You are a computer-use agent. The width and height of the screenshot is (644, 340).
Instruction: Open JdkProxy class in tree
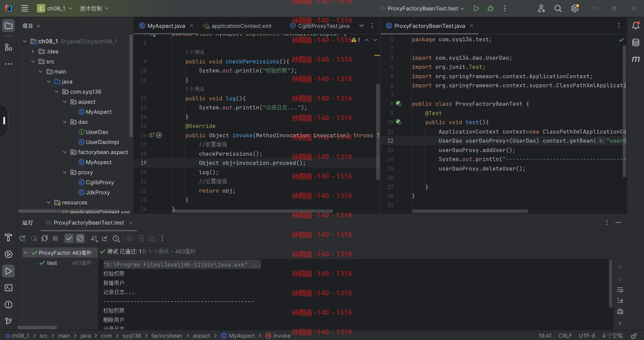pyautogui.click(x=94, y=192)
